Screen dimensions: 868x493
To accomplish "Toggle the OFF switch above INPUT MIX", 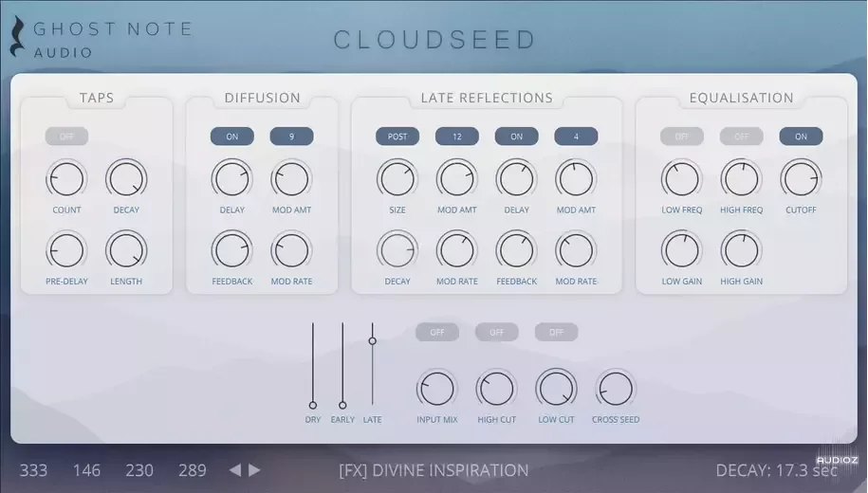I will 437,333.
